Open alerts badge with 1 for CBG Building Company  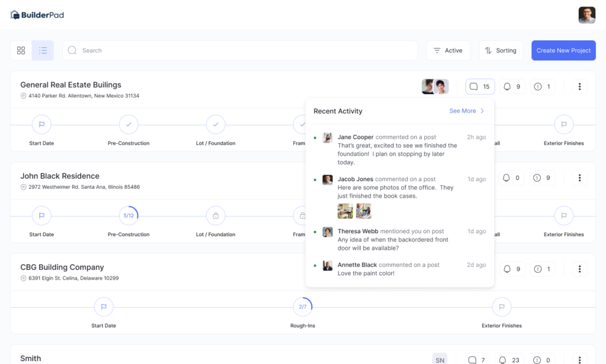point(542,269)
